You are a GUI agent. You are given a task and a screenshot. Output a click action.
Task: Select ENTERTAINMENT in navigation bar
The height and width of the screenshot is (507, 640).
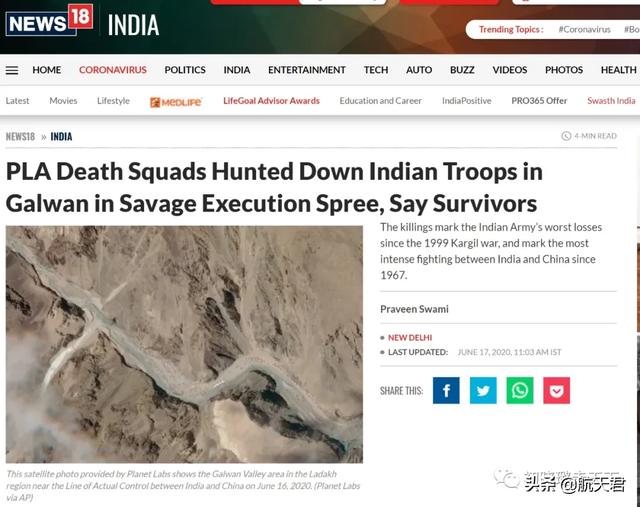[307, 70]
